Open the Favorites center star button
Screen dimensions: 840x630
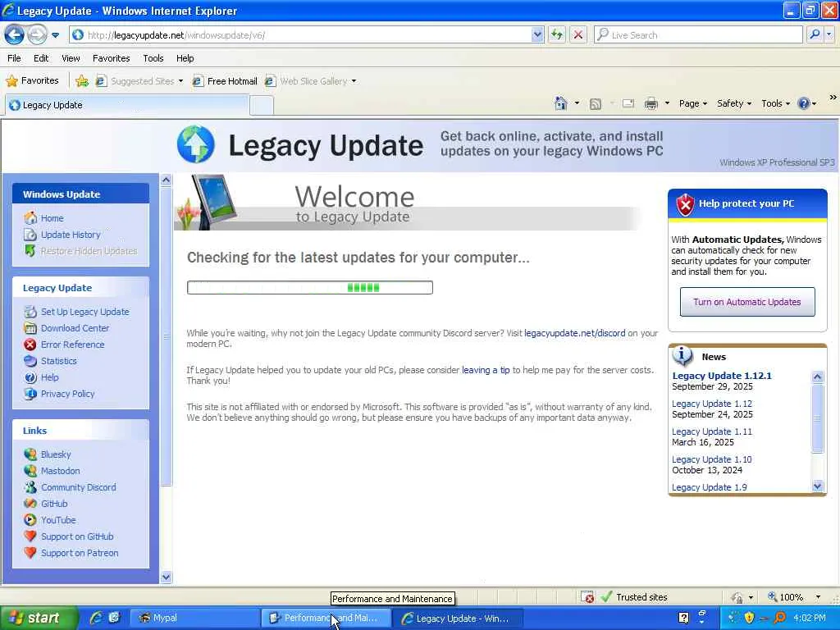point(32,81)
